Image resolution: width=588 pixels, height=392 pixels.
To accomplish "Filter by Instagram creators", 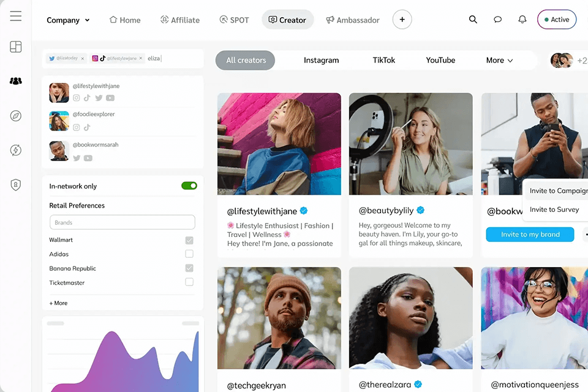I will click(322, 60).
